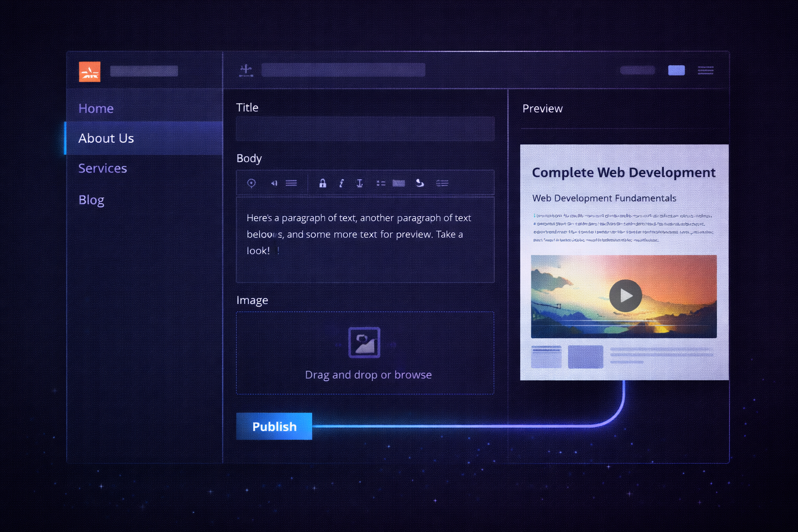Switch to the Blog section in the sidebar
The width and height of the screenshot is (798, 532).
pos(91,199)
